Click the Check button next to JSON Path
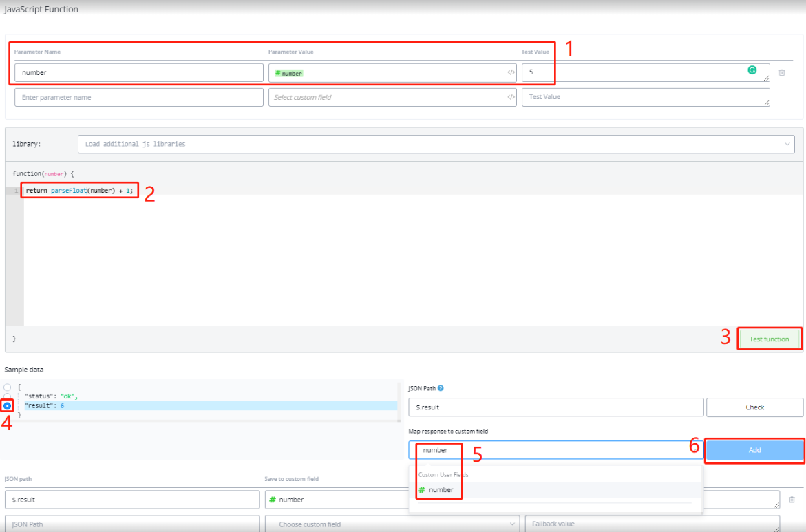The height and width of the screenshot is (532, 806). pos(754,407)
